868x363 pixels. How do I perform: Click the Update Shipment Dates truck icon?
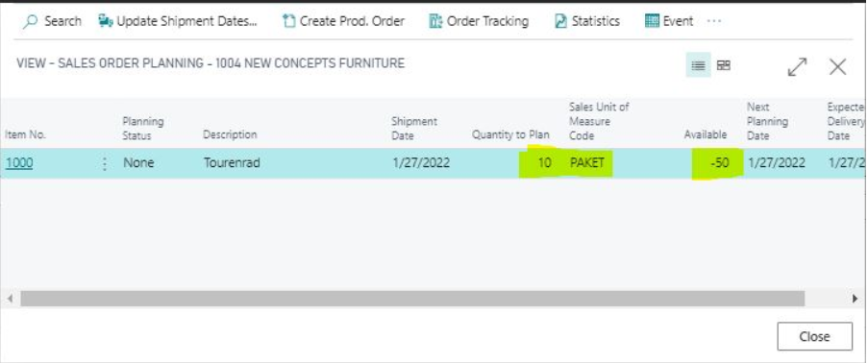point(105,21)
